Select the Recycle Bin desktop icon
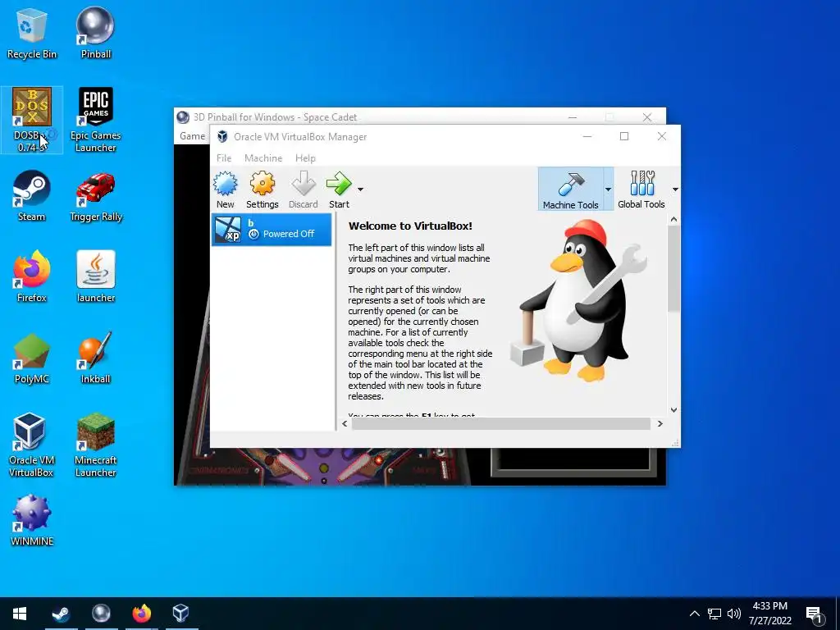The width and height of the screenshot is (840, 630). tap(32, 32)
